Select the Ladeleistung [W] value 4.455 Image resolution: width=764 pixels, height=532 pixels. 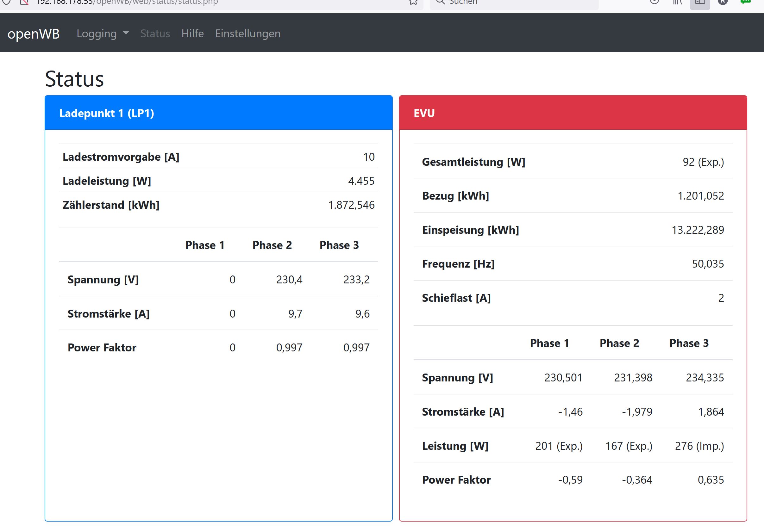(x=361, y=181)
